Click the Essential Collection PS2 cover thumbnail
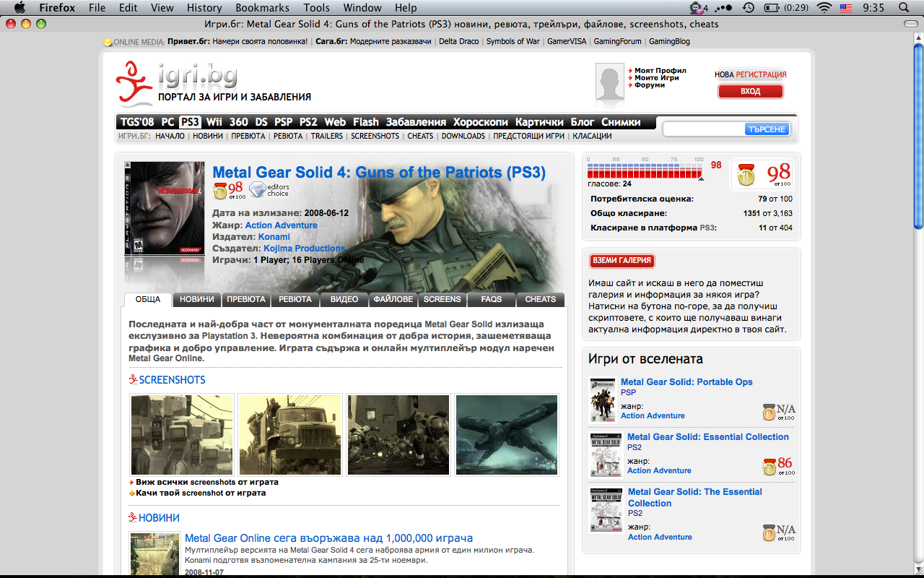The width and height of the screenshot is (924, 578). 606,455
